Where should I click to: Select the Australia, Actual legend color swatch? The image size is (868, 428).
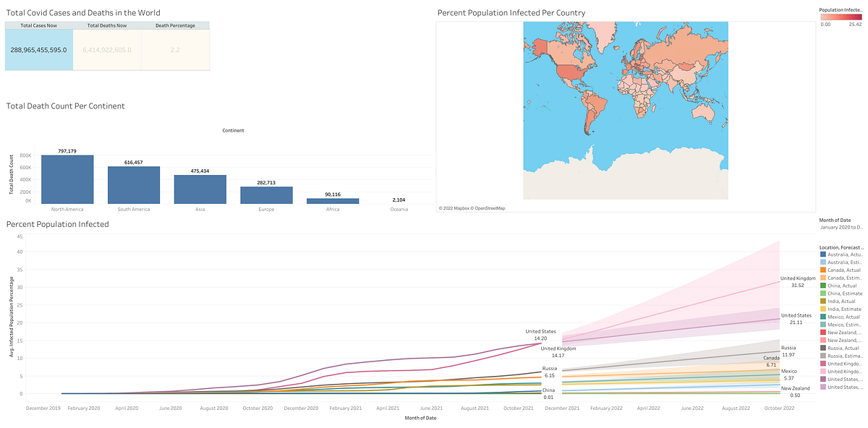[x=823, y=254]
